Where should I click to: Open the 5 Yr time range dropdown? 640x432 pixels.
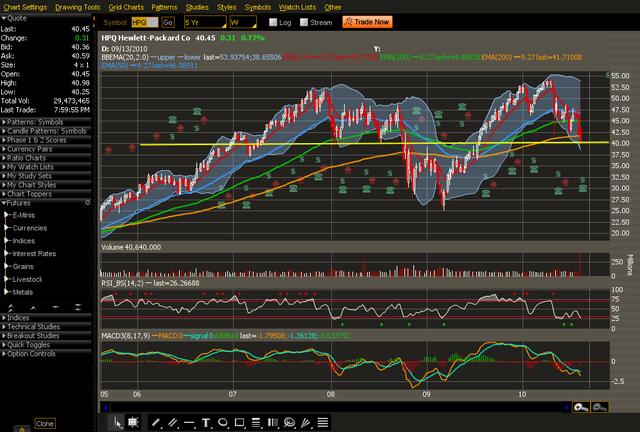pyautogui.click(x=205, y=22)
